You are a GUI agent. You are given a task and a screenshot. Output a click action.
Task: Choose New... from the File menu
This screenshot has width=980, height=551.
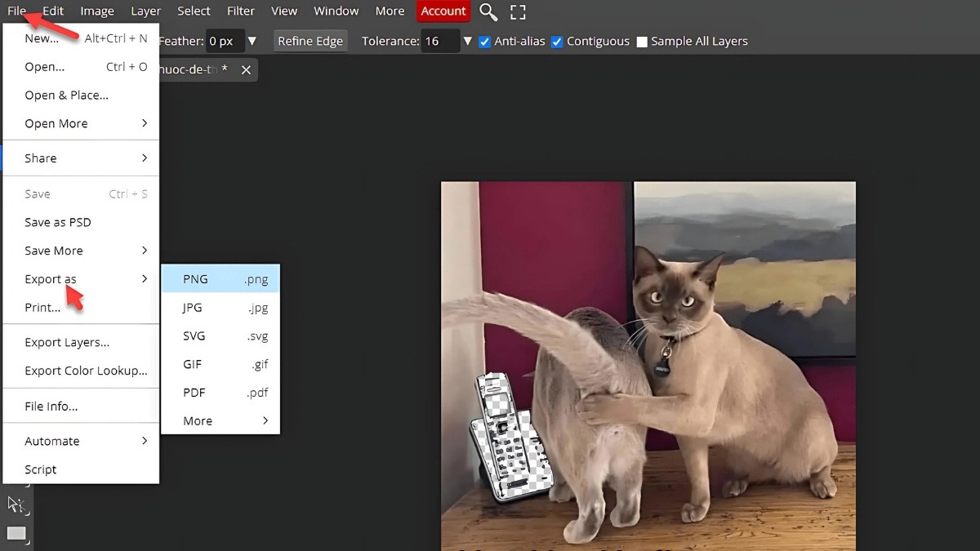tap(82, 38)
